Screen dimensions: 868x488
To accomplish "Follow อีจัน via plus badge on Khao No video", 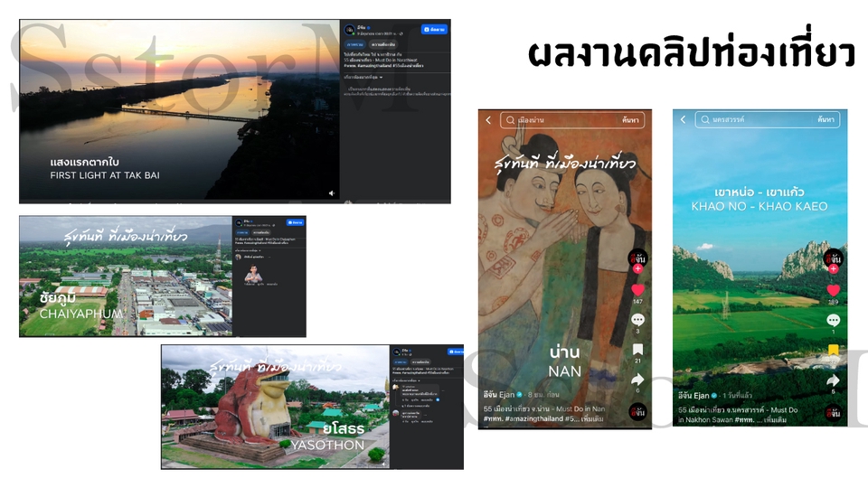I will click(x=834, y=269).
